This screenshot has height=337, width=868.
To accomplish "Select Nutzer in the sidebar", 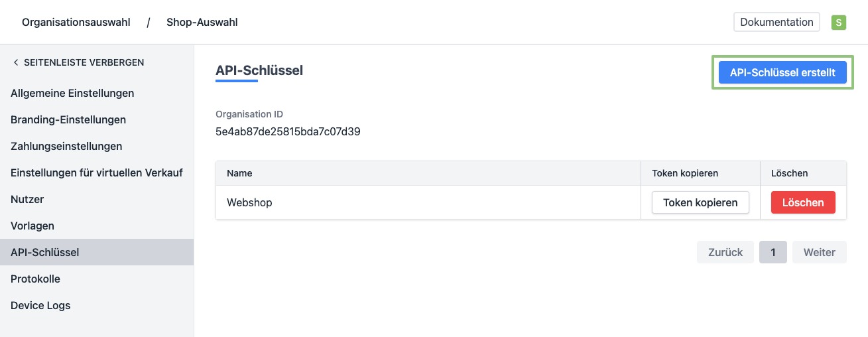I will click(x=27, y=199).
